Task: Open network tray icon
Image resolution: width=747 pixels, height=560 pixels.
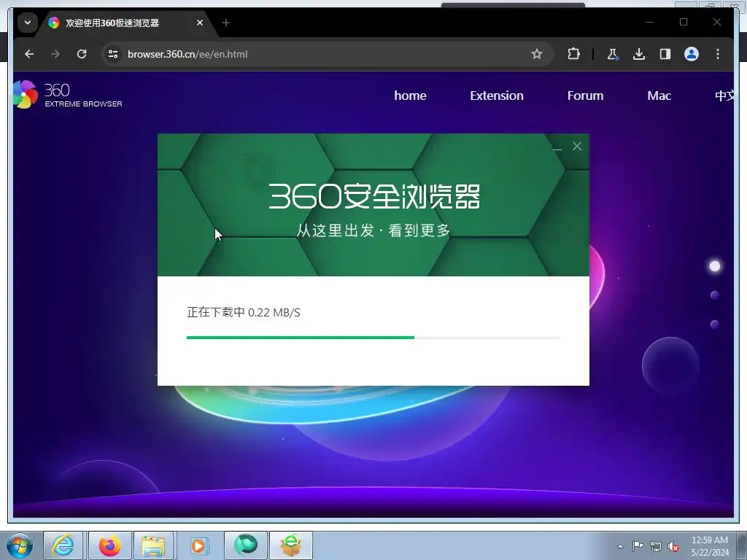Action: point(656,546)
